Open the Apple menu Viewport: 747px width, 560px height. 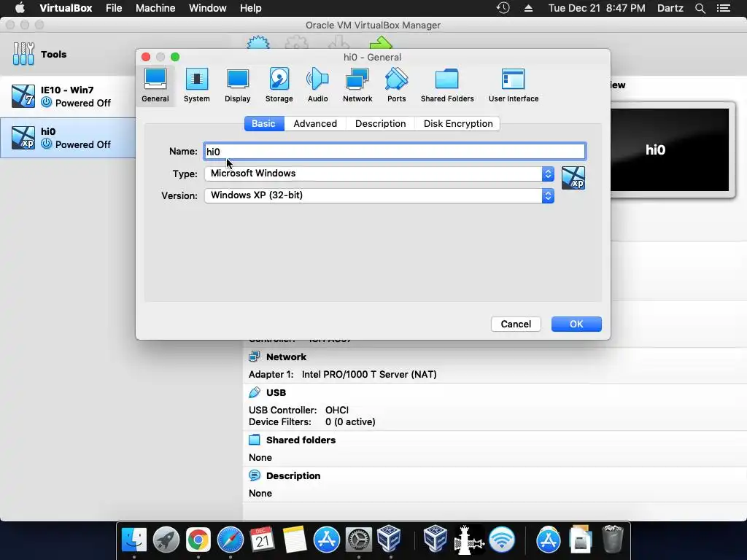coord(20,8)
